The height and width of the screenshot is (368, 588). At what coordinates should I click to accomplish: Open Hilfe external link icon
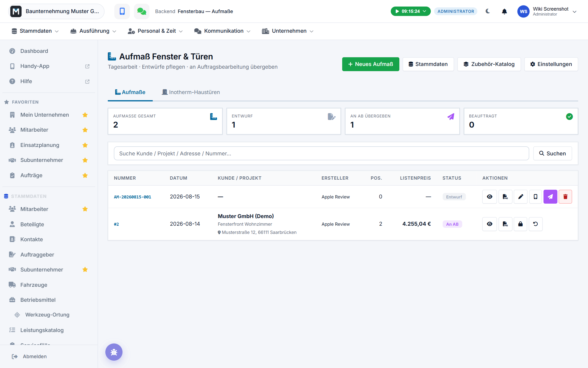(87, 82)
